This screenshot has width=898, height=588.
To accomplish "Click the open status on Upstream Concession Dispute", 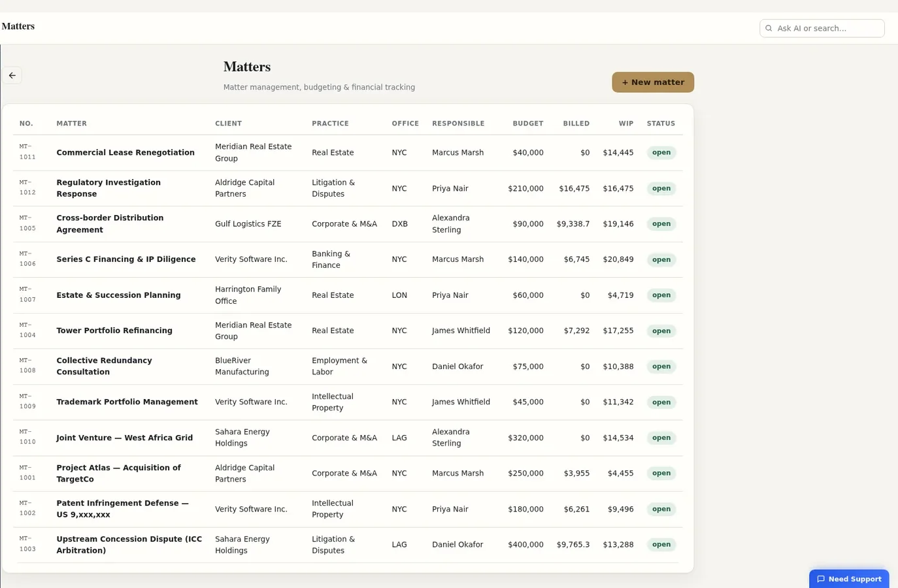I will [x=661, y=544].
